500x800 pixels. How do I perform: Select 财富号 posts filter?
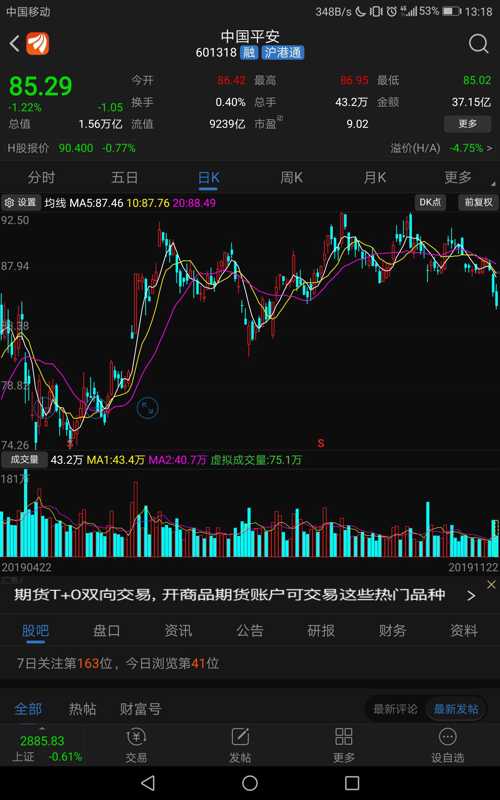(x=140, y=709)
